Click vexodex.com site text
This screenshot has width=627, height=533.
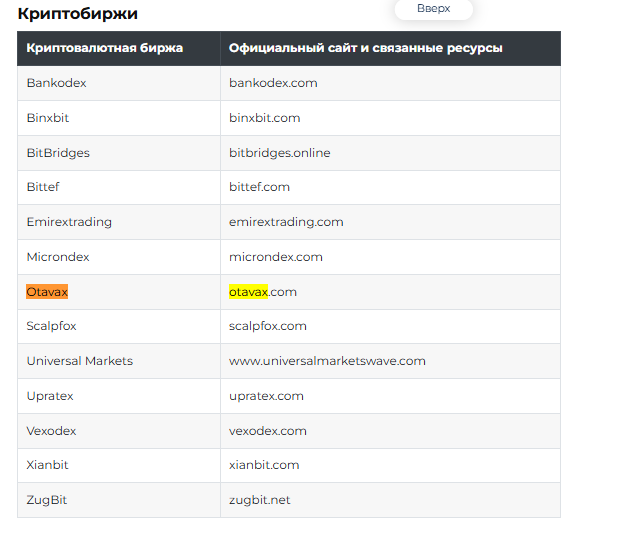[x=268, y=431]
